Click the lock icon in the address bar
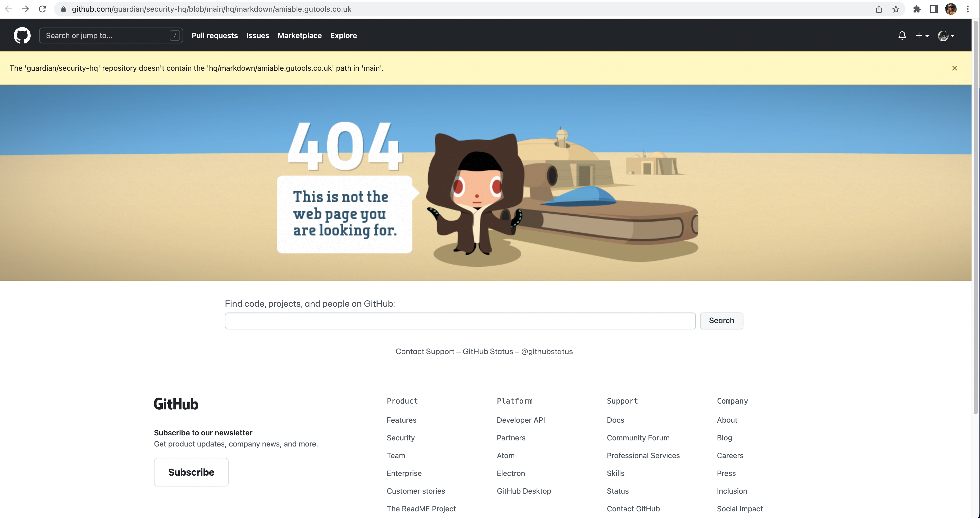 point(63,9)
